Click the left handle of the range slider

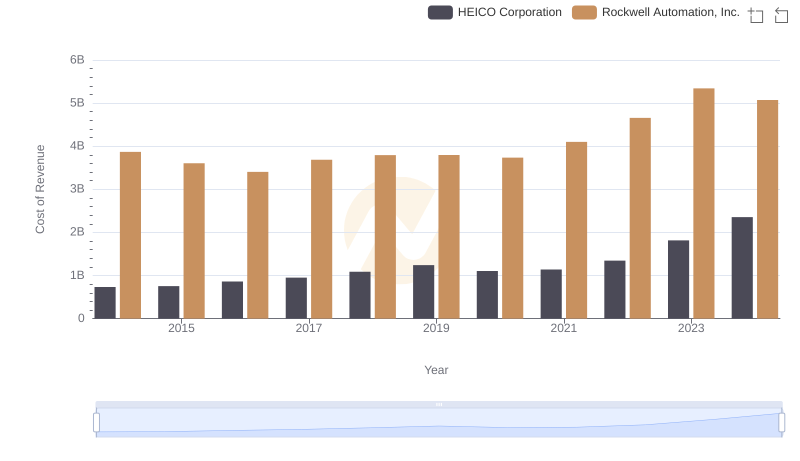(96, 422)
